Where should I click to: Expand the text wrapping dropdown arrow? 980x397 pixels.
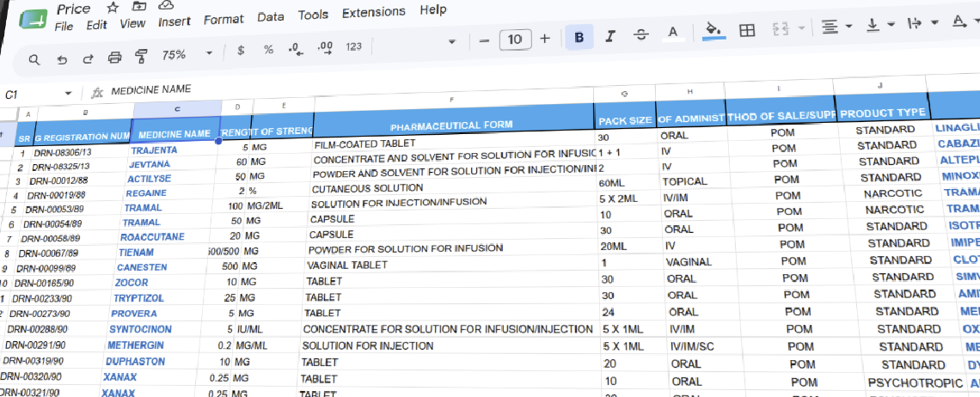(934, 22)
